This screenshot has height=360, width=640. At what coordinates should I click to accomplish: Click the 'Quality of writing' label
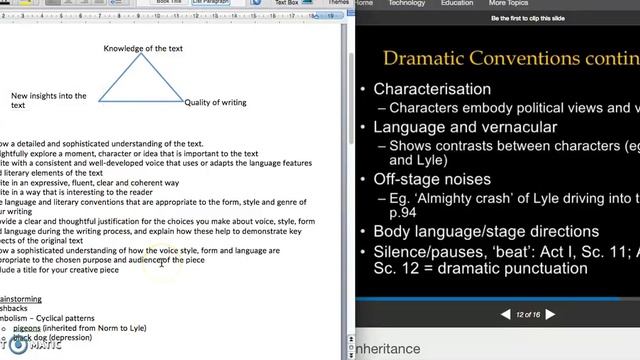tap(215, 102)
